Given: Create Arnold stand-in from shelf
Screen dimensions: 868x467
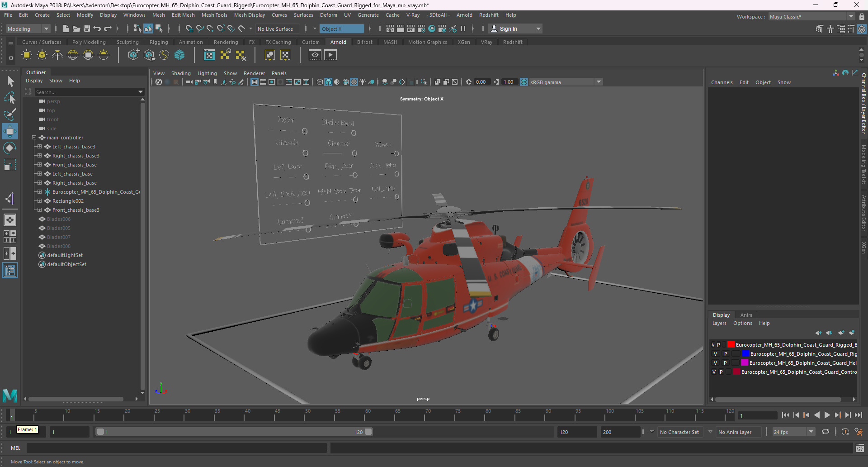Looking at the screenshot, I should [x=133, y=55].
